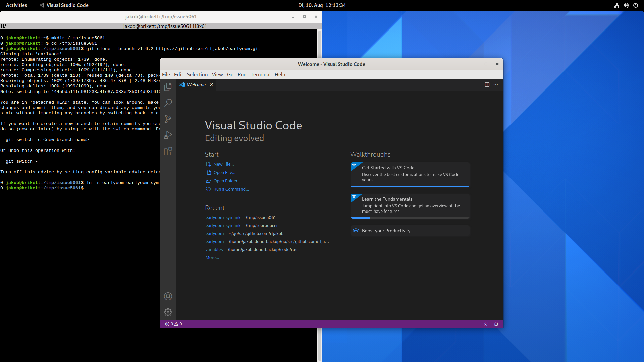Click the Accounts icon in activity bar
Screen dimensions: 644x362
(168, 296)
